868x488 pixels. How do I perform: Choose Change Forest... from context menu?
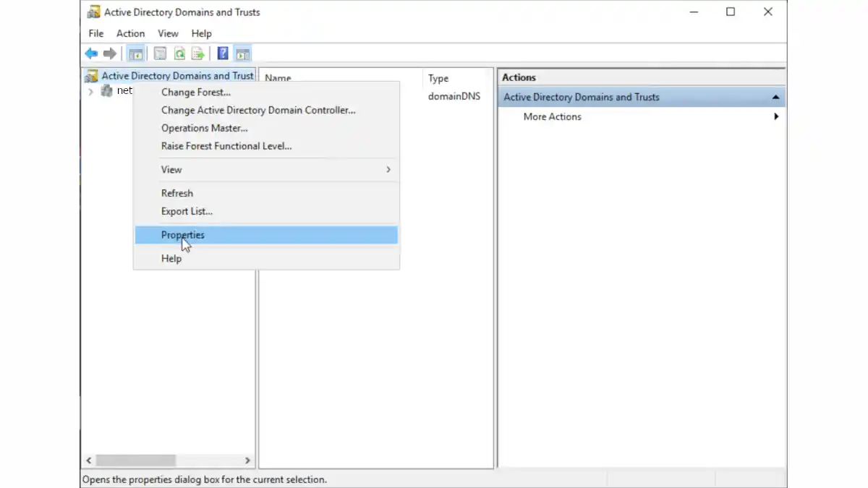click(x=266, y=92)
